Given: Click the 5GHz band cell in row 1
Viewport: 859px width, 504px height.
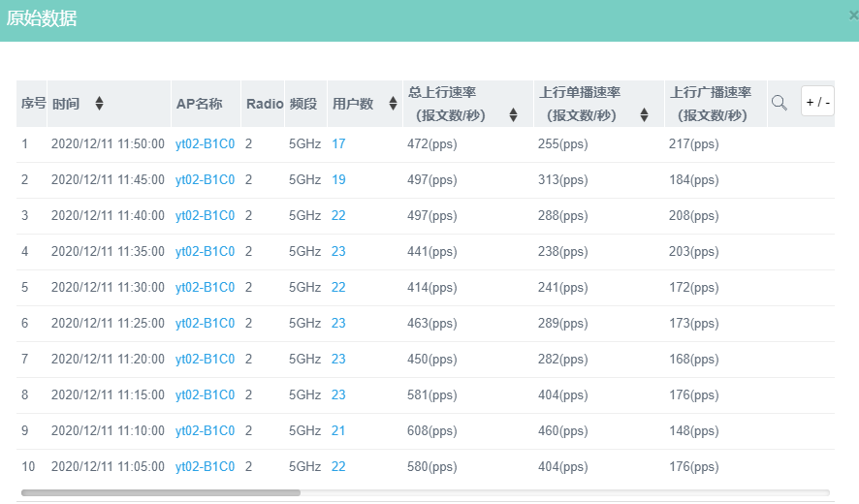Looking at the screenshot, I should 304,144.
